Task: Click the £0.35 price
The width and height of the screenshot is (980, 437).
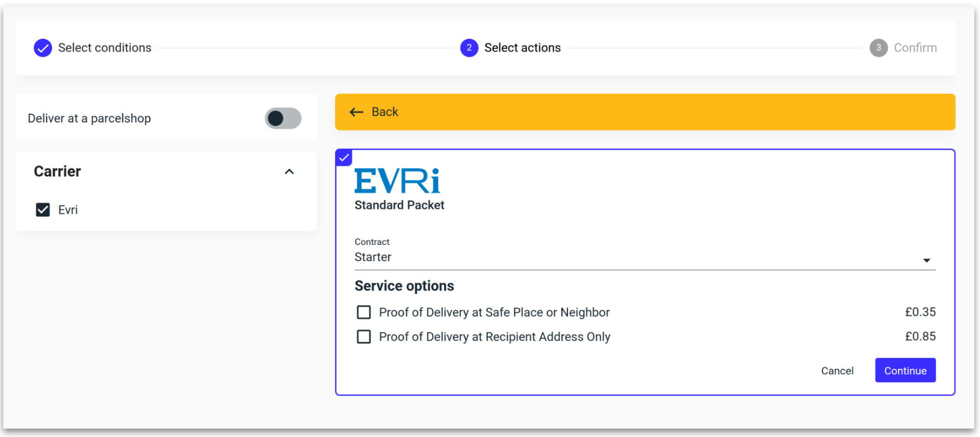Action: point(920,312)
